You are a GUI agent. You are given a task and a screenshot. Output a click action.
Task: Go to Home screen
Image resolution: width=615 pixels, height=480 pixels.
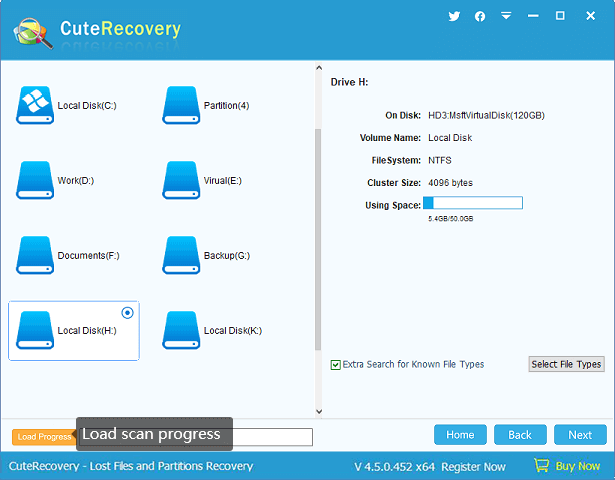(460, 435)
